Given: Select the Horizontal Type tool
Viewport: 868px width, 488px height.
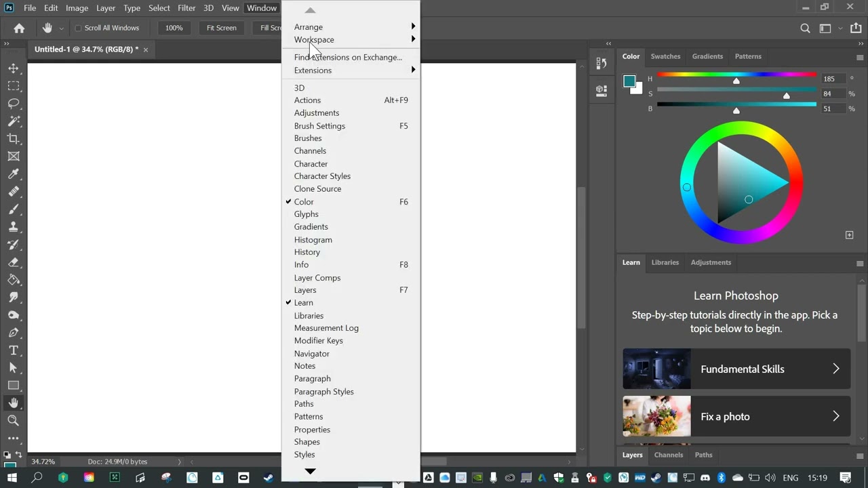Looking at the screenshot, I should [14, 350].
